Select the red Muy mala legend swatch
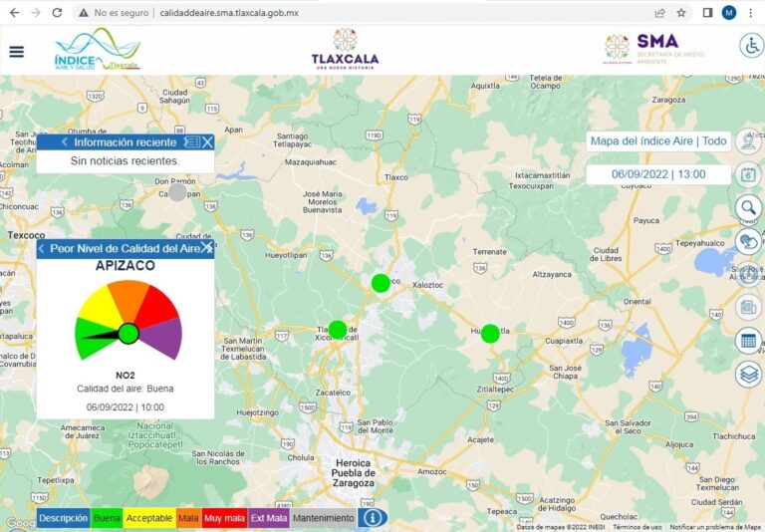This screenshot has width=765, height=532. tap(223, 518)
